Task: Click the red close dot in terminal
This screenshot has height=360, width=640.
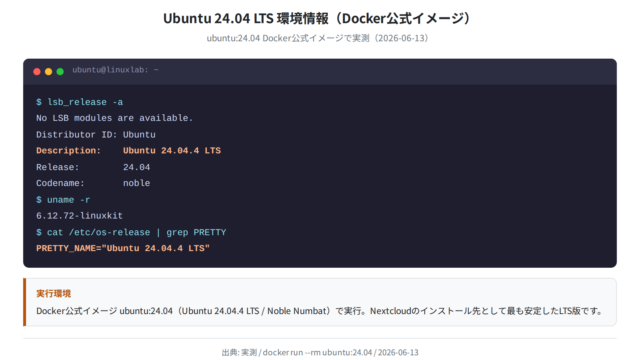Action: [37, 71]
